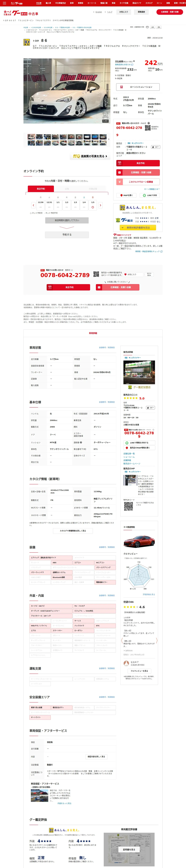Open 中古車販売店 in the top navigation

coord(60,3)
